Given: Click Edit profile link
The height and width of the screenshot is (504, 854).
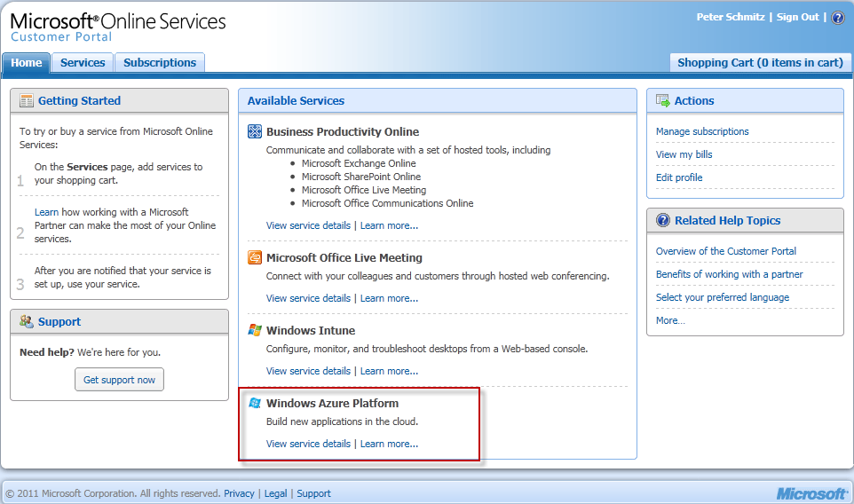Looking at the screenshot, I should point(679,177).
